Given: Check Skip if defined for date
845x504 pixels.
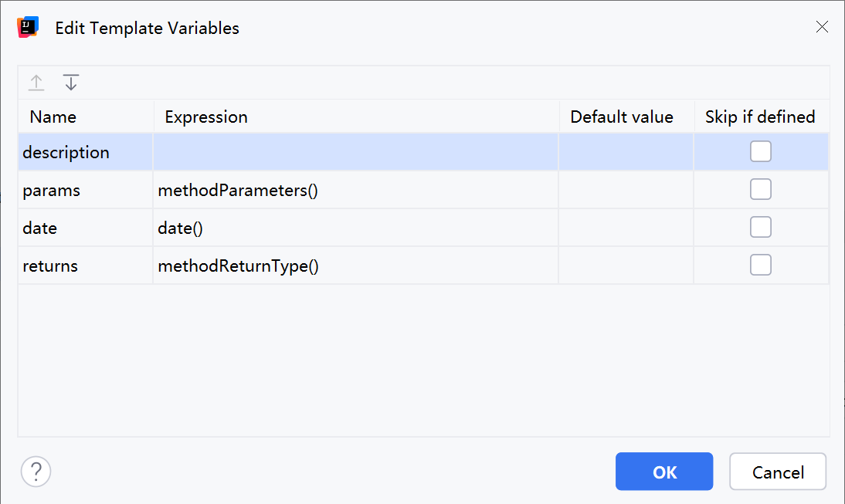Looking at the screenshot, I should pyautogui.click(x=761, y=227).
